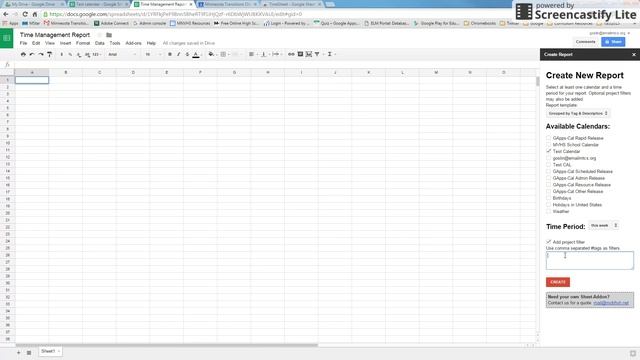Insert a chart from the toolbar
640x360 pixels.
309,54
